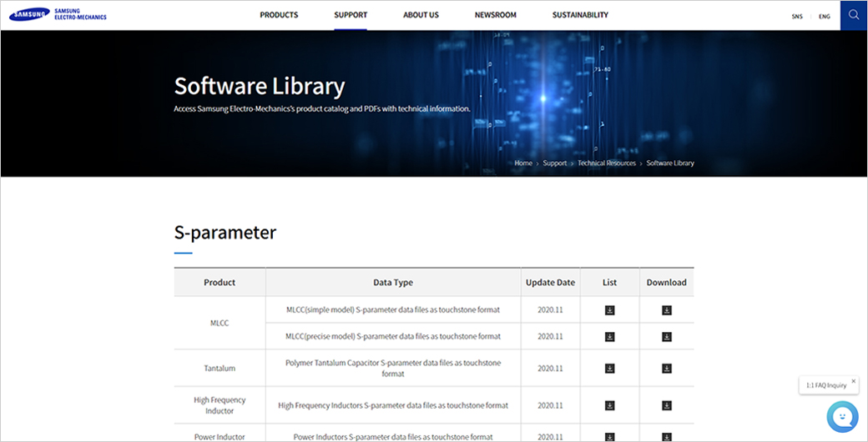Download Power Inductors data files
The width and height of the screenshot is (868, 442).
pyautogui.click(x=667, y=436)
